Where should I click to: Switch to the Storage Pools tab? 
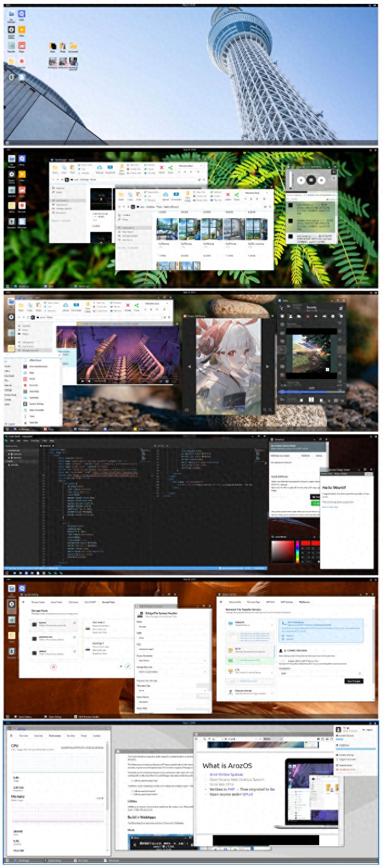pyautogui.click(x=109, y=602)
